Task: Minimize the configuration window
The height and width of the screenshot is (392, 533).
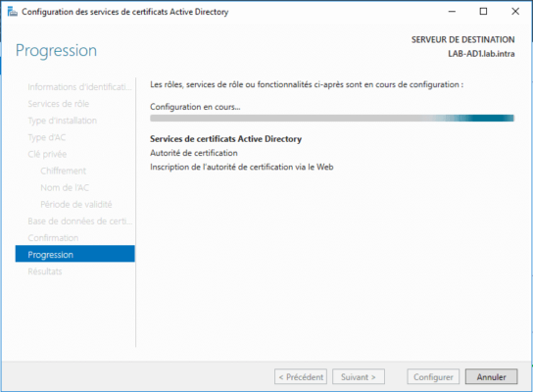Action: point(452,12)
